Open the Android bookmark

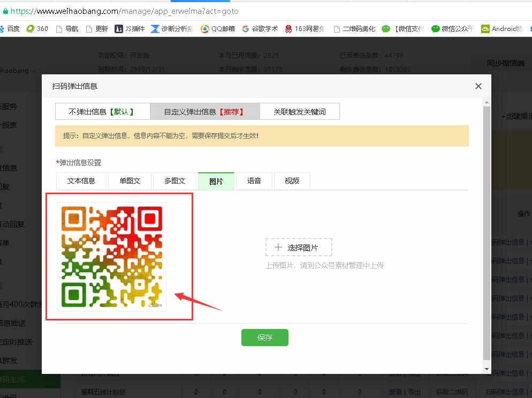point(502,29)
